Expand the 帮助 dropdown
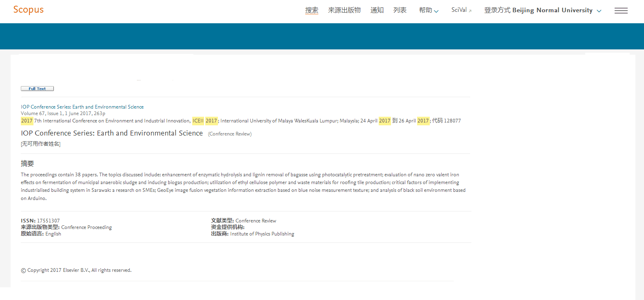 pyautogui.click(x=429, y=10)
